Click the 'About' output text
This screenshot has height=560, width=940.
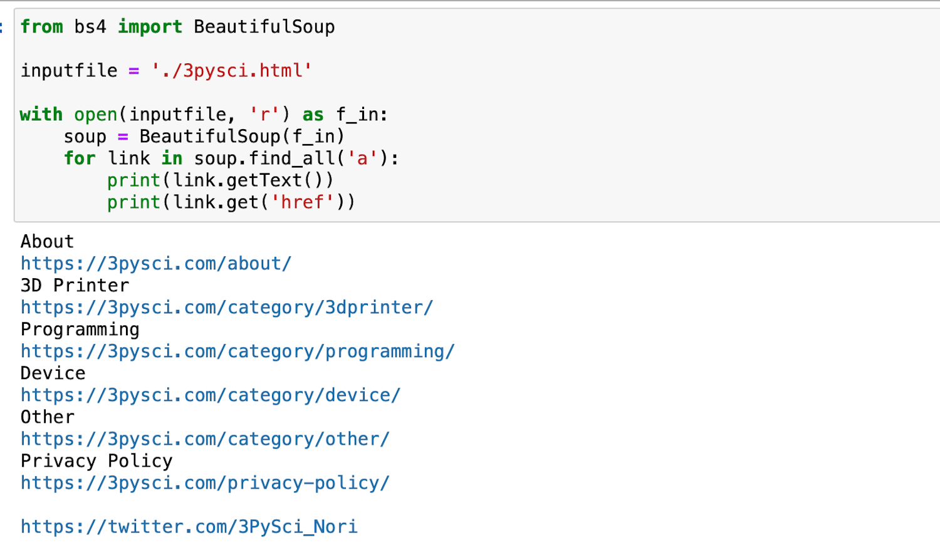point(47,242)
